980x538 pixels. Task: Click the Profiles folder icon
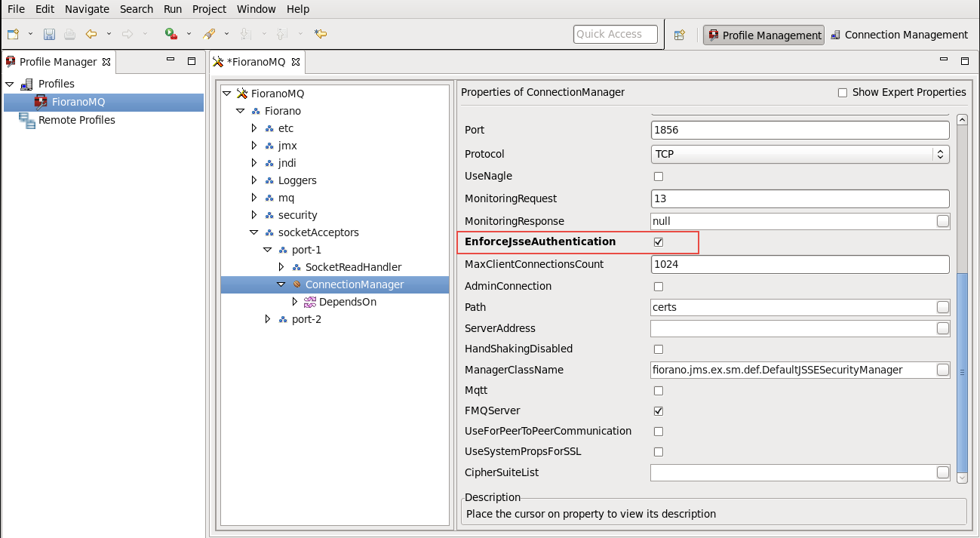pyautogui.click(x=27, y=84)
